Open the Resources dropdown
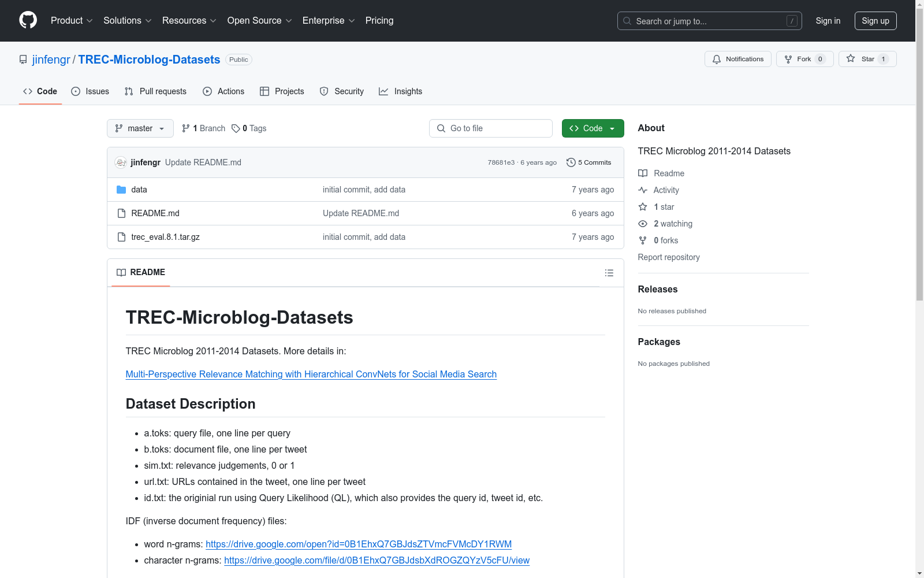This screenshot has height=578, width=924. tap(189, 21)
